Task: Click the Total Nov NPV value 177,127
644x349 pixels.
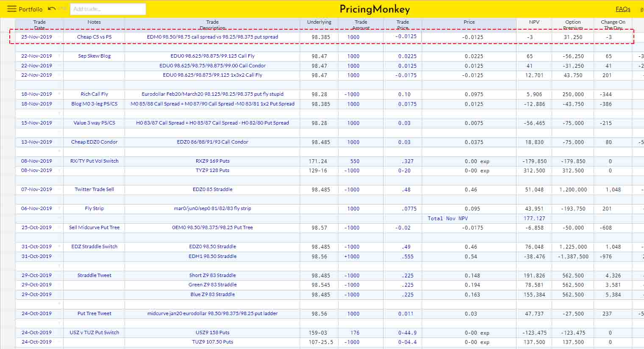Action: pyautogui.click(x=534, y=219)
